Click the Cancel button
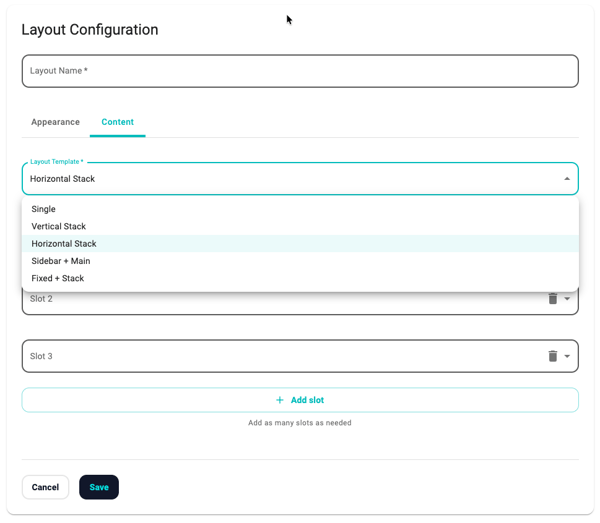Viewport: 600px width, 523px height. point(45,487)
